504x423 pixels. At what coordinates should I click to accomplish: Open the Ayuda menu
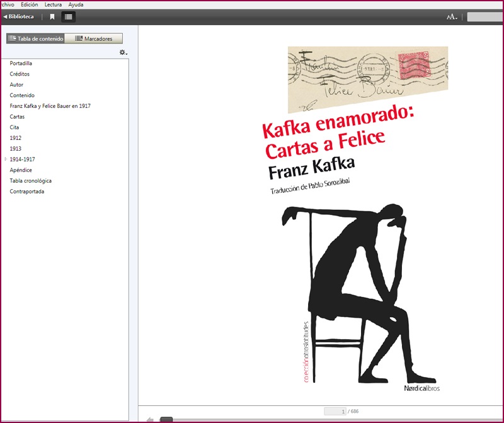[x=76, y=5]
